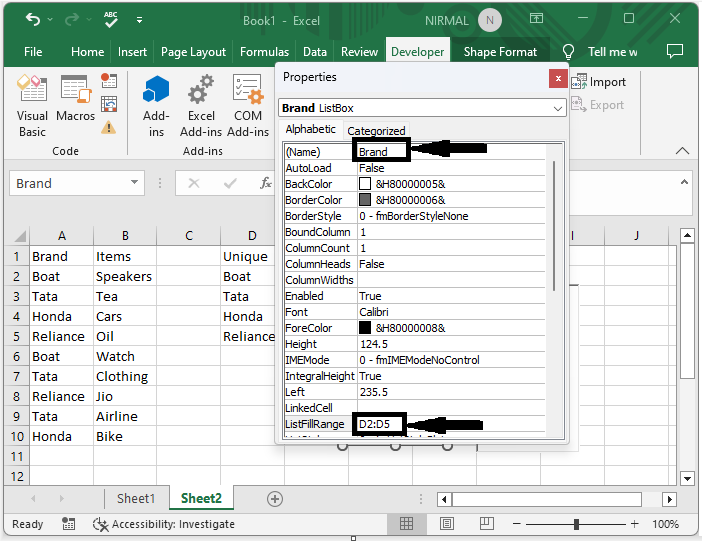This screenshot has height=541, width=702.
Task: Switch to the Home tab
Action: (x=87, y=52)
